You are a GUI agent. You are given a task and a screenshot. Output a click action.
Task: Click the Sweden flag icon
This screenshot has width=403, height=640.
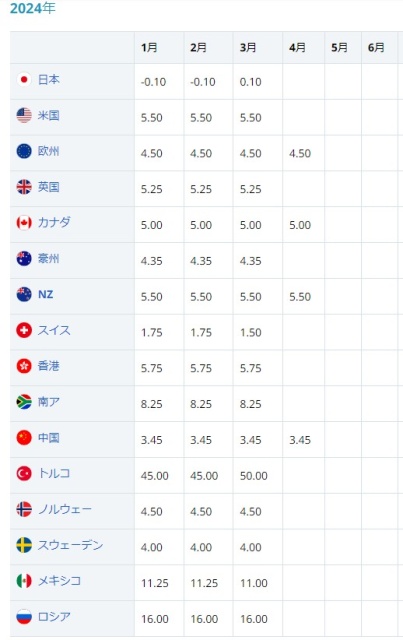point(24,545)
